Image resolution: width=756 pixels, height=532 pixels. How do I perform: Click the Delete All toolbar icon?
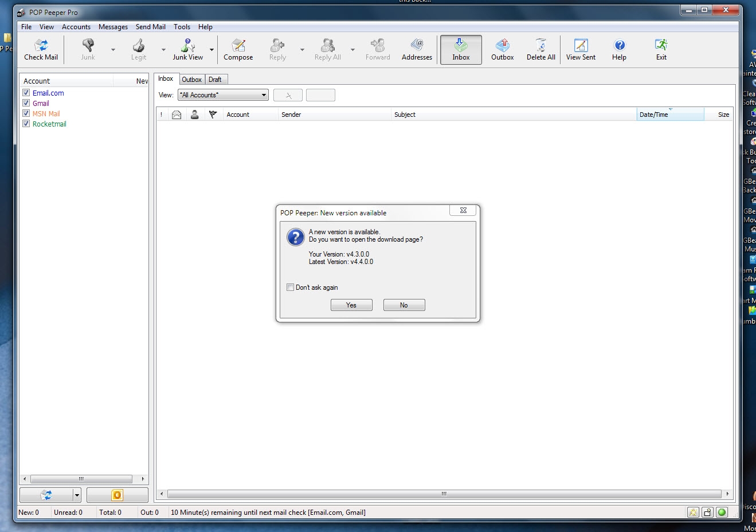pyautogui.click(x=541, y=49)
